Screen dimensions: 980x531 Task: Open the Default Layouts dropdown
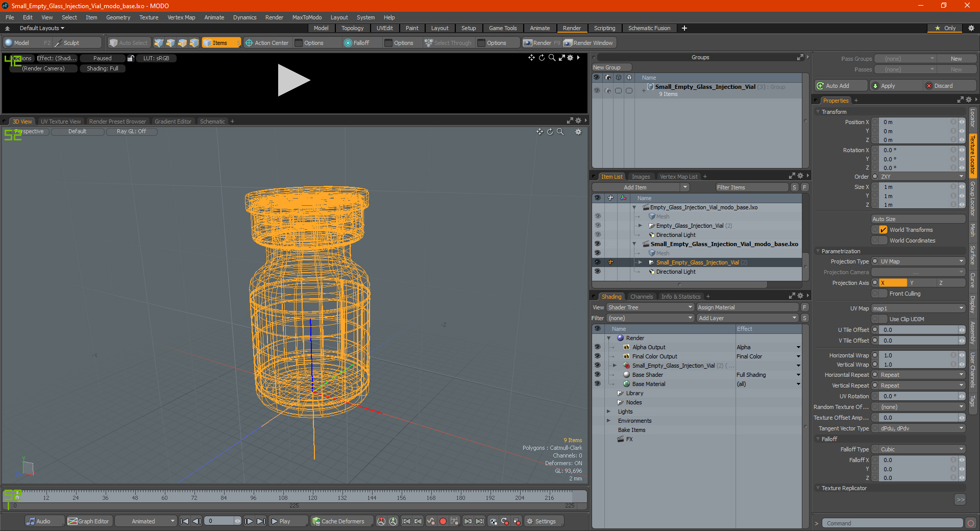(x=42, y=28)
